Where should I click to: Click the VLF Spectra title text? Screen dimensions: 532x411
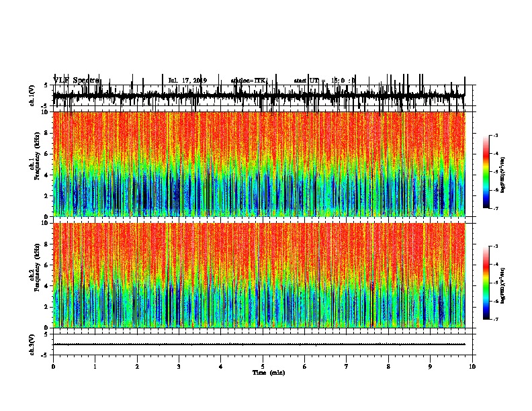76,81
